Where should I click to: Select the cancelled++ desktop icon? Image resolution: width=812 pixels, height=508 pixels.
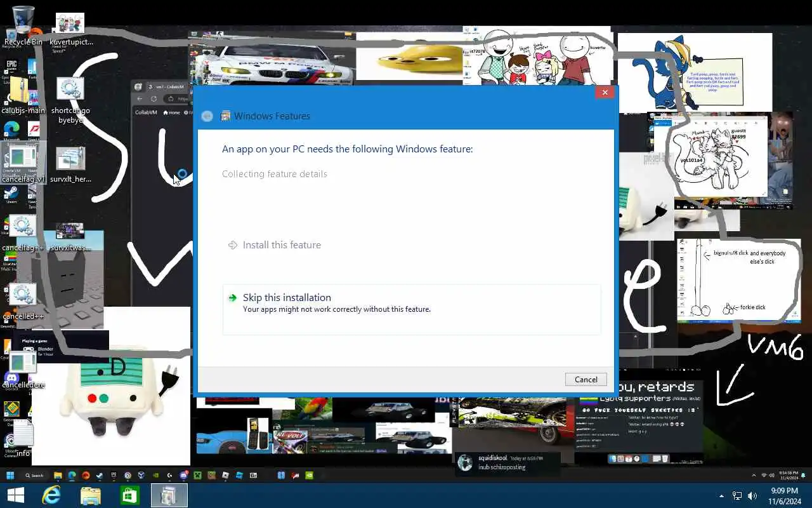click(x=23, y=302)
